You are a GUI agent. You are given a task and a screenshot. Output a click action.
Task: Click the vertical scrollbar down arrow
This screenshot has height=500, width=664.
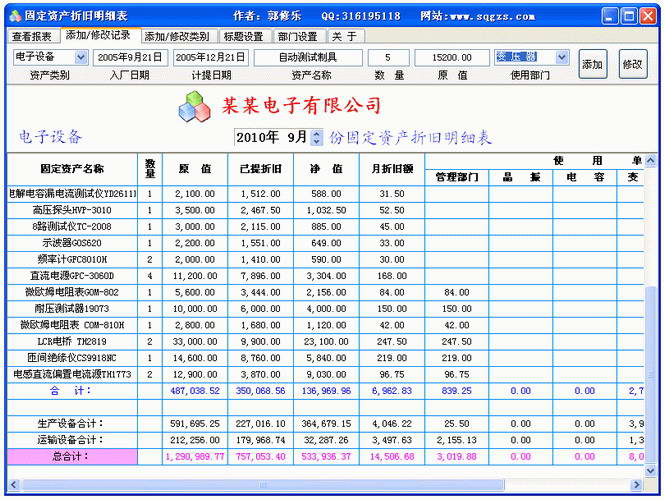(651, 470)
